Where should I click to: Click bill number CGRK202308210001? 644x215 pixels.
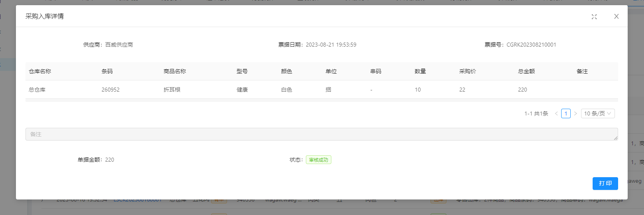(531, 45)
